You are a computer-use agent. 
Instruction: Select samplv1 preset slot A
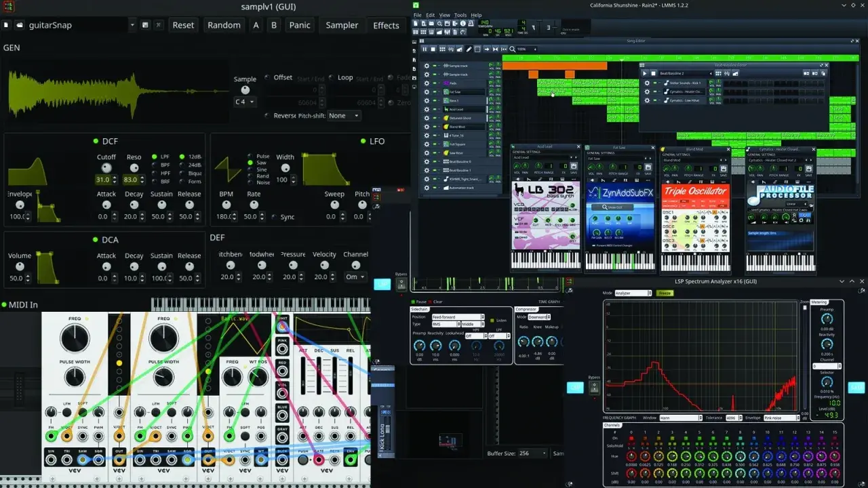(x=256, y=25)
